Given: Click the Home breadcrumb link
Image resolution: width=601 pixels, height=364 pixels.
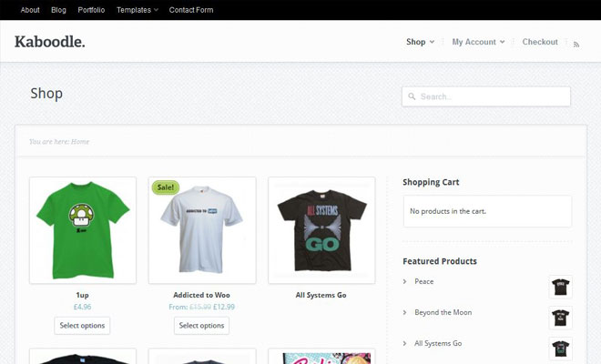Looking at the screenshot, I should coord(80,142).
